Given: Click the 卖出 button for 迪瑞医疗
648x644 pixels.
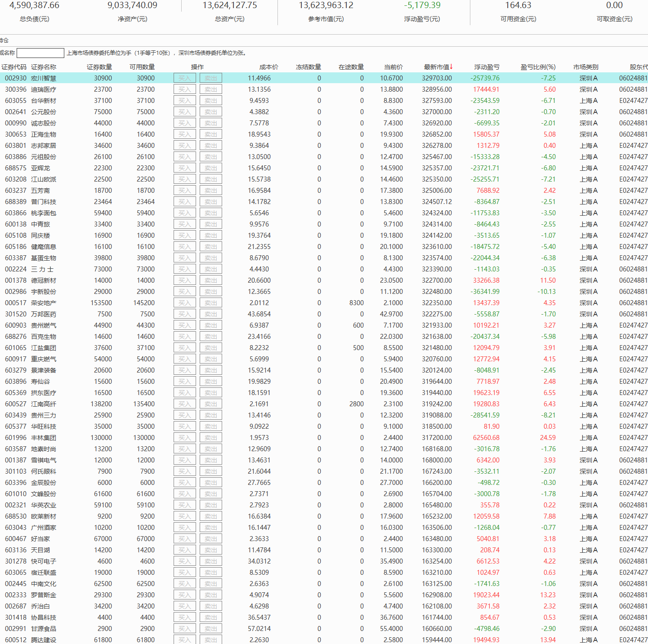Looking at the screenshot, I should (211, 89).
